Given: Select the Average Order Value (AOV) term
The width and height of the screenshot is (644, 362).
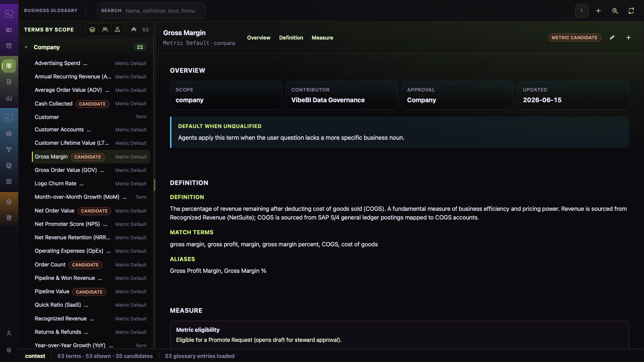Looking at the screenshot, I should 91,90.
